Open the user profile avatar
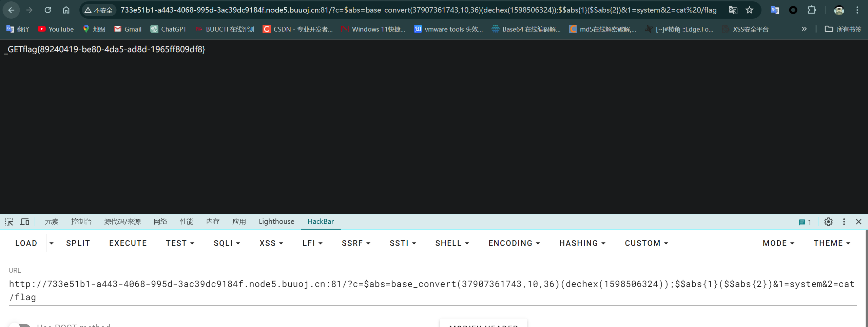Viewport: 868px width, 327px height. (x=839, y=10)
